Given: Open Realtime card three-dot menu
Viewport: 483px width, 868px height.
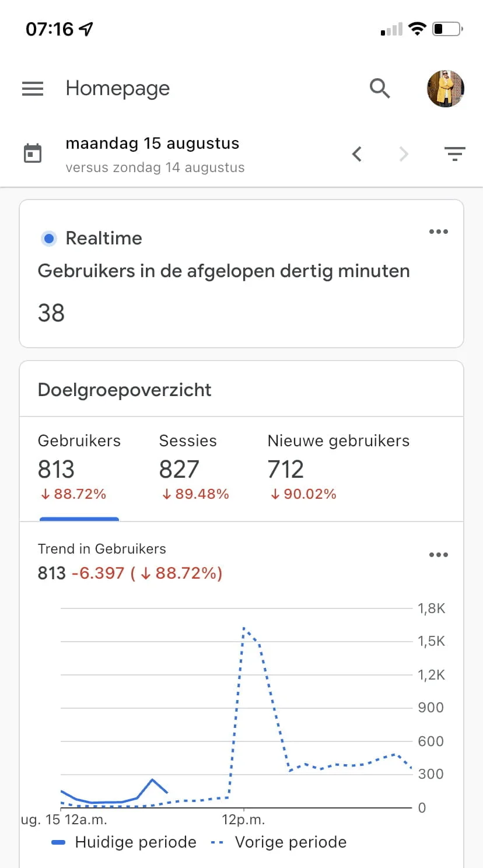Looking at the screenshot, I should 439,232.
